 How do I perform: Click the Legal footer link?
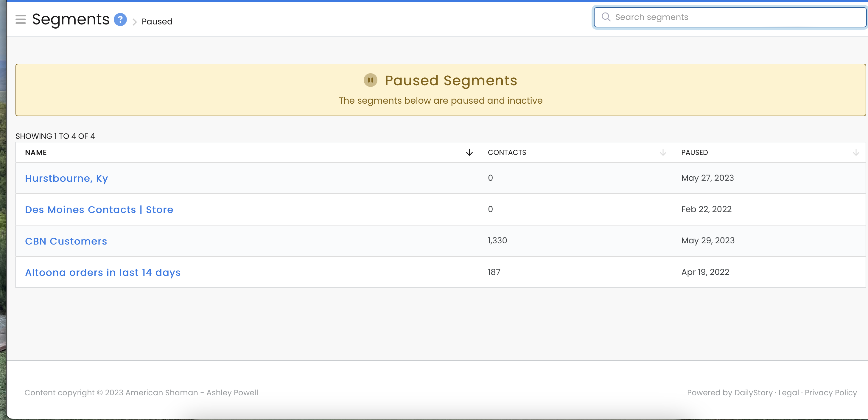pos(788,392)
